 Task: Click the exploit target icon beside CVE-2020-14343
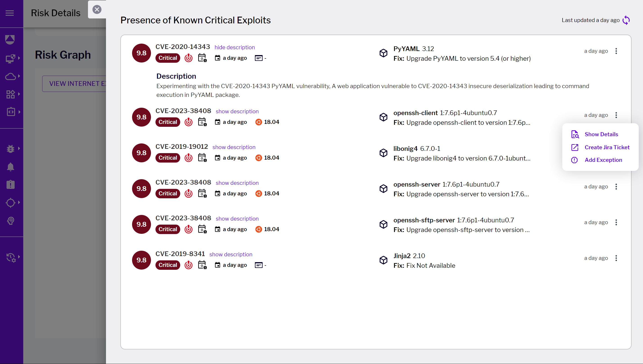coord(188,58)
